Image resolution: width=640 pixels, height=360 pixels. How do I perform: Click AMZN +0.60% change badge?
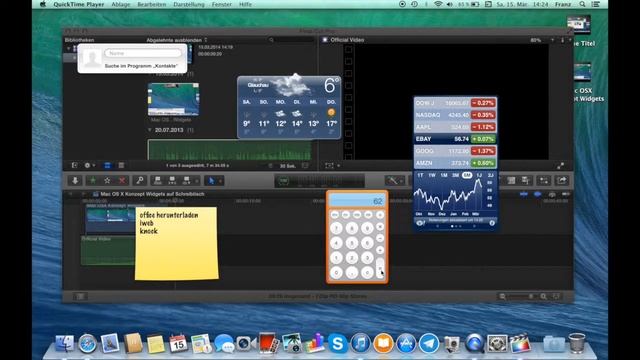(483, 163)
